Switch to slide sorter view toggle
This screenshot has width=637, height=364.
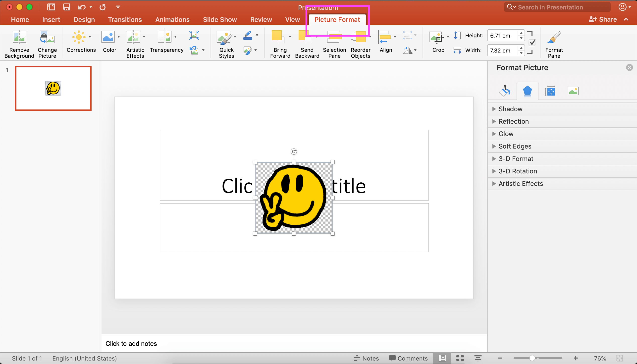pyautogui.click(x=460, y=358)
